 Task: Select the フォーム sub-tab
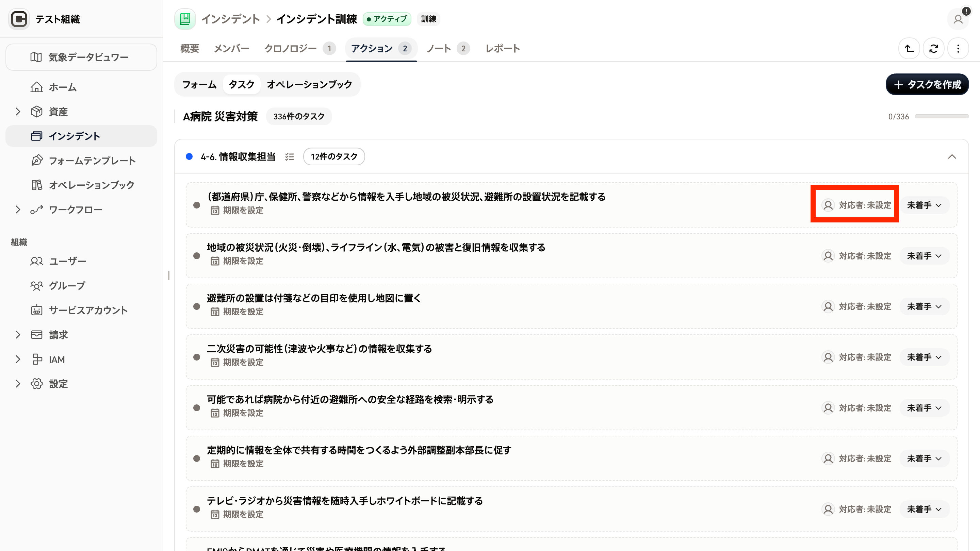pos(199,84)
